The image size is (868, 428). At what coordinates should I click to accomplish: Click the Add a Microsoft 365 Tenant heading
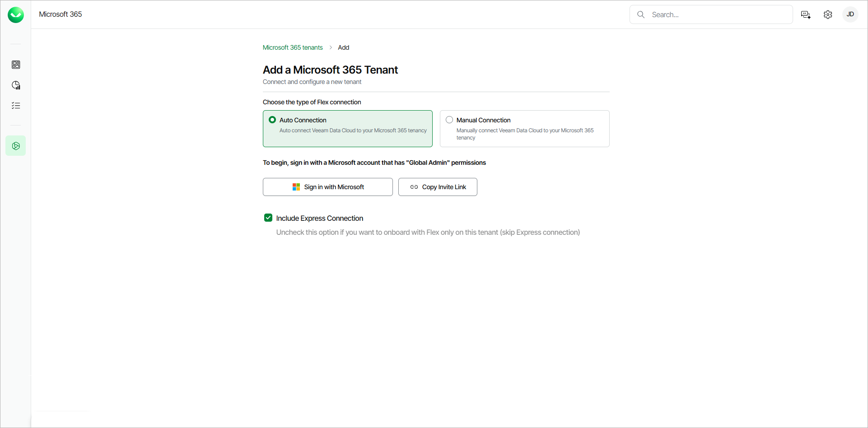[x=330, y=70]
